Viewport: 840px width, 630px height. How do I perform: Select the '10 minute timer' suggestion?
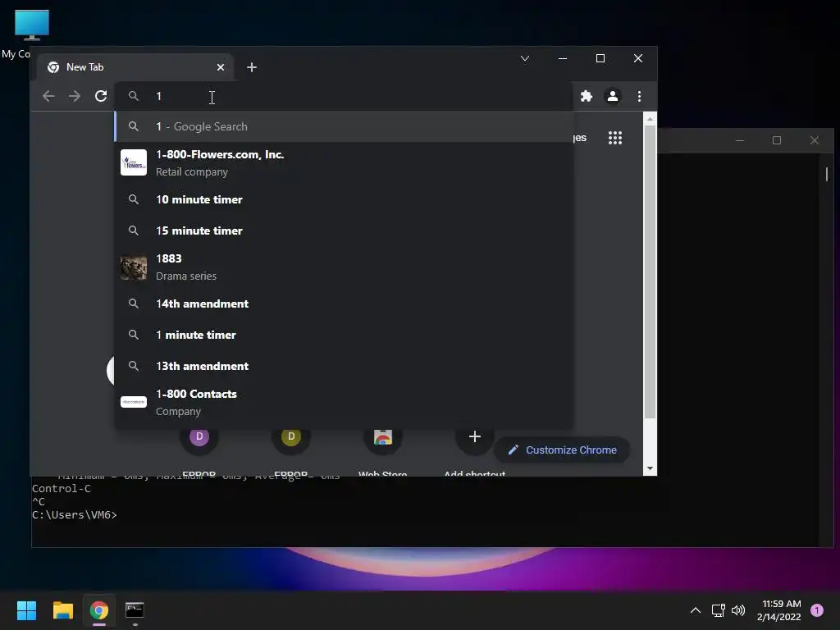pos(344,199)
